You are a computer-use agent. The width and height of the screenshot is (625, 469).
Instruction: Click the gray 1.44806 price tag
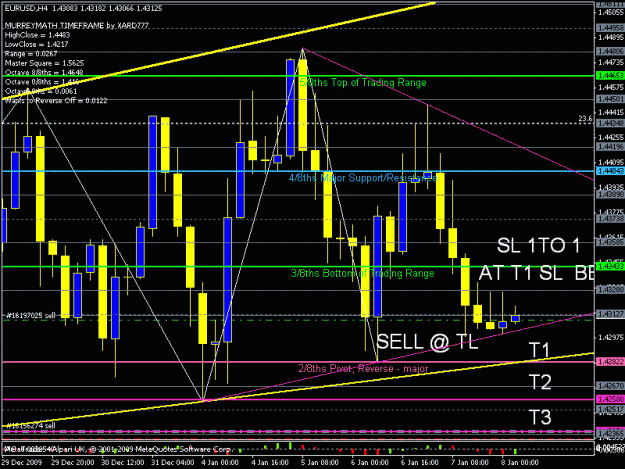[610, 51]
